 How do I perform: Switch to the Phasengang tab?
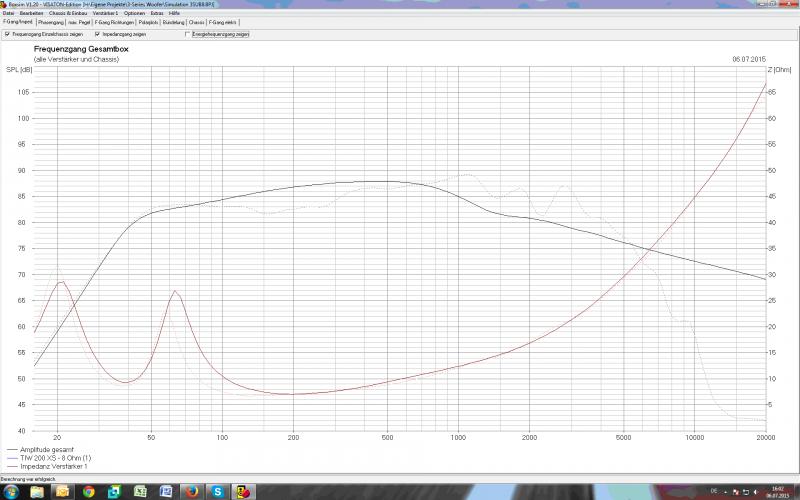point(51,21)
